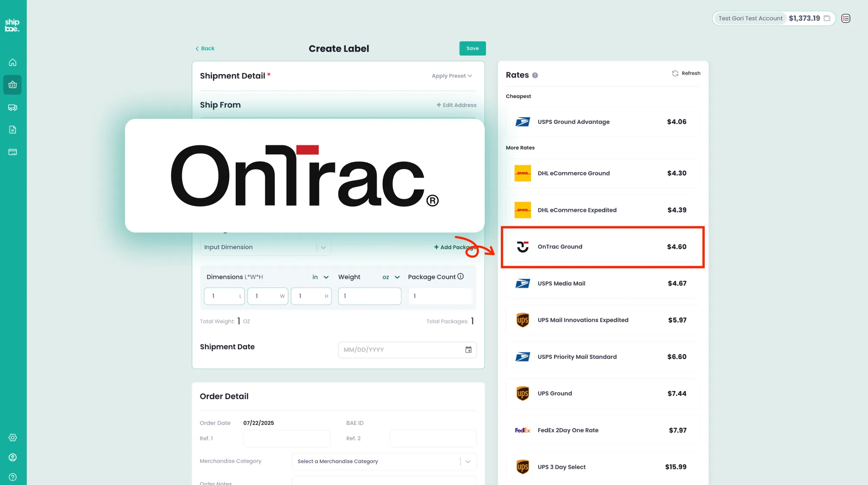Click the Ref. 2 input field
The image size is (868, 485).
pos(433,439)
